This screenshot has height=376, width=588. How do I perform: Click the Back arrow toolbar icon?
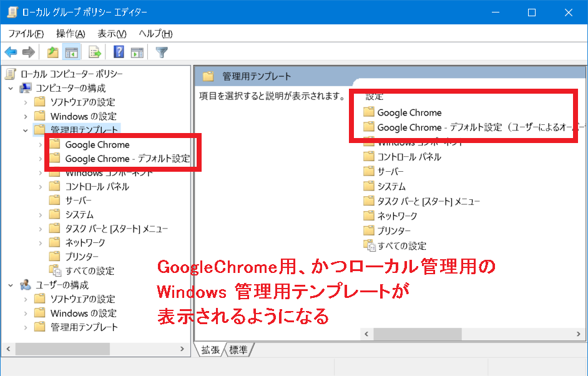pos(11,52)
